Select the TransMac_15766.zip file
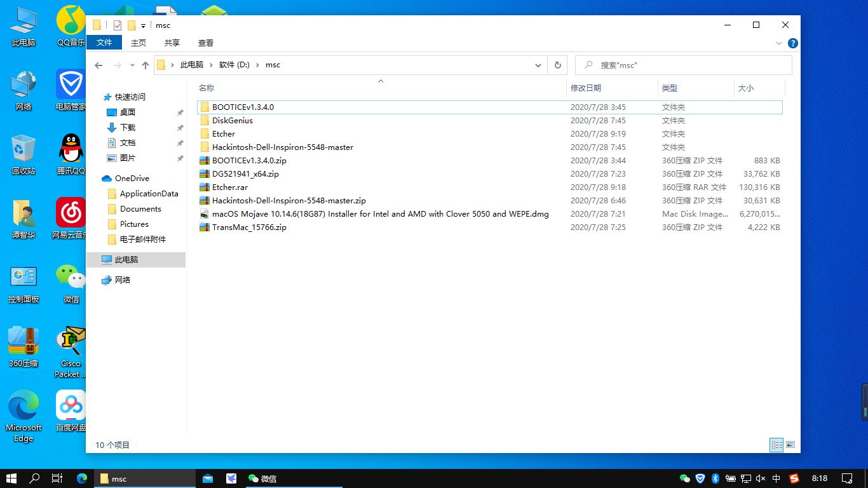The width and height of the screenshot is (868, 488). coord(489,227)
